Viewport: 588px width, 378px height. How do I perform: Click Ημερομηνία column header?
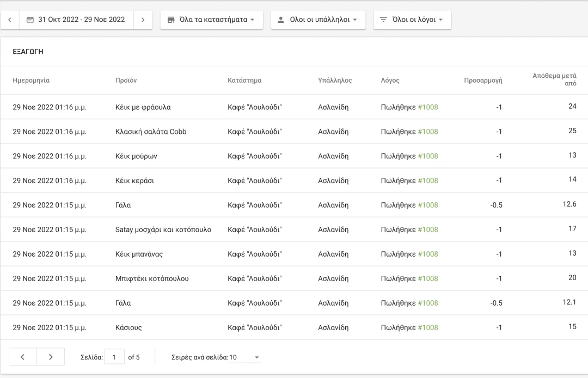pos(31,80)
